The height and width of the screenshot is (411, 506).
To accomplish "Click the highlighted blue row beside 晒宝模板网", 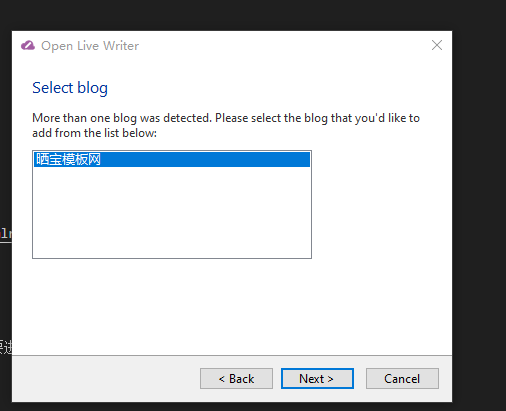I will [205, 159].
